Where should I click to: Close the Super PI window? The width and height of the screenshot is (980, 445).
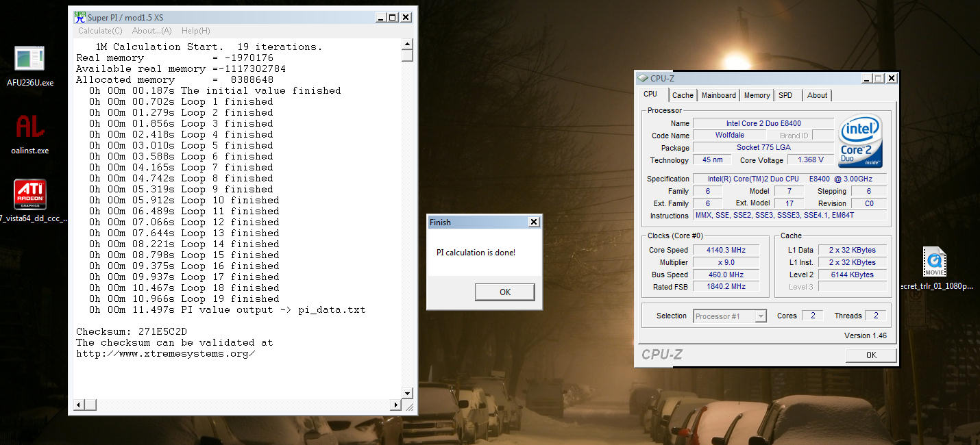(x=406, y=17)
